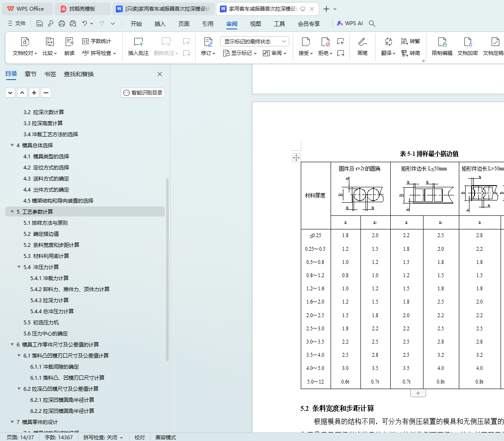Switch to the 引用 ribbon tab
The image size is (504, 441).
click(x=207, y=24)
